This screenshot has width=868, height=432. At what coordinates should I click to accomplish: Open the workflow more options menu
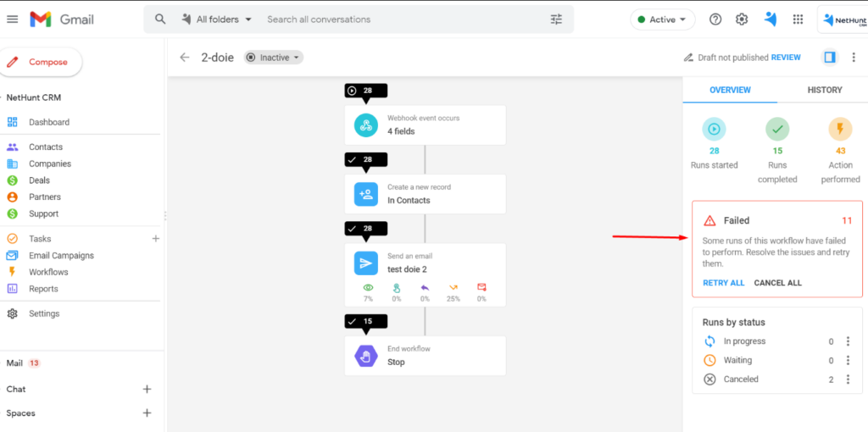[854, 58]
